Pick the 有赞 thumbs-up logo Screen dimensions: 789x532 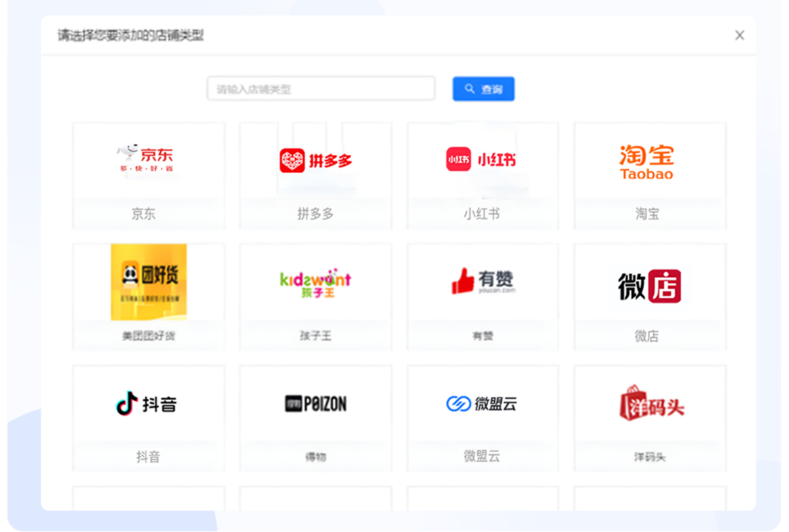tap(483, 281)
